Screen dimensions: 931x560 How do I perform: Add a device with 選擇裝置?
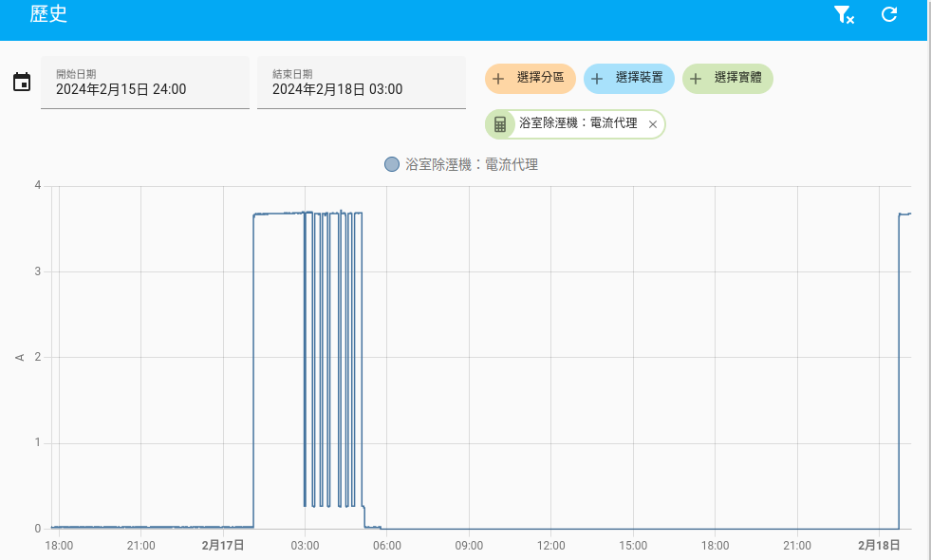tap(629, 79)
